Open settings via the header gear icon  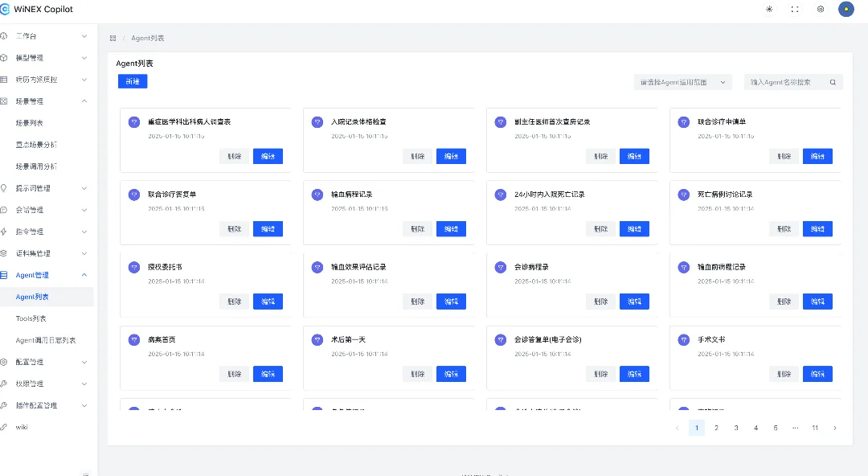(x=821, y=10)
